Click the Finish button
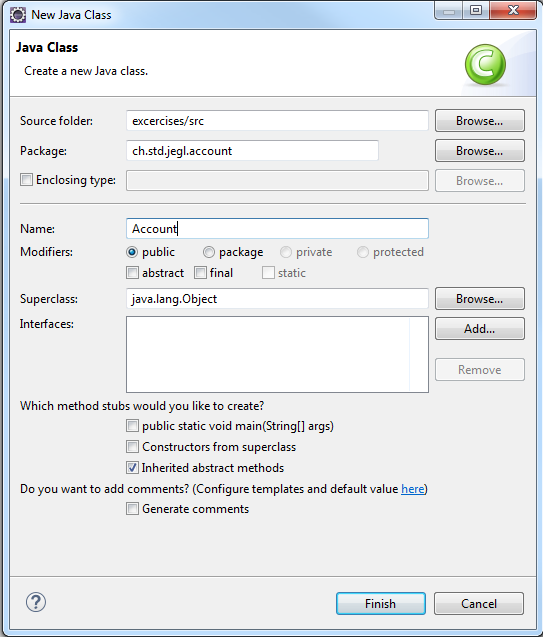Image resolution: width=543 pixels, height=637 pixels. coord(381,604)
